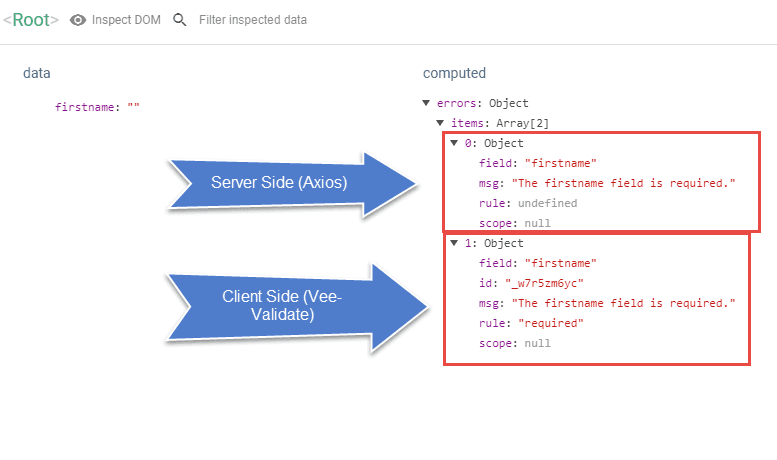Collapse the items Array[2] node
The width and height of the screenshot is (777, 460).
[440, 123]
